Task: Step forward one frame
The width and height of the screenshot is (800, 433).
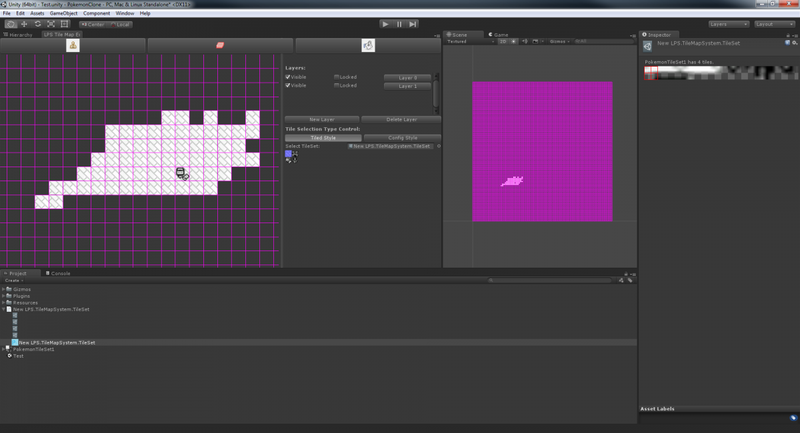Action: coord(413,24)
